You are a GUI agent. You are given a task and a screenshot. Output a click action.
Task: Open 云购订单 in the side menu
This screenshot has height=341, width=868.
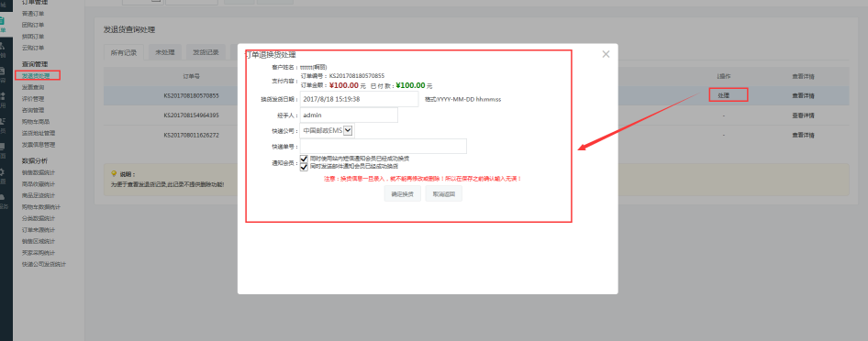click(x=33, y=48)
